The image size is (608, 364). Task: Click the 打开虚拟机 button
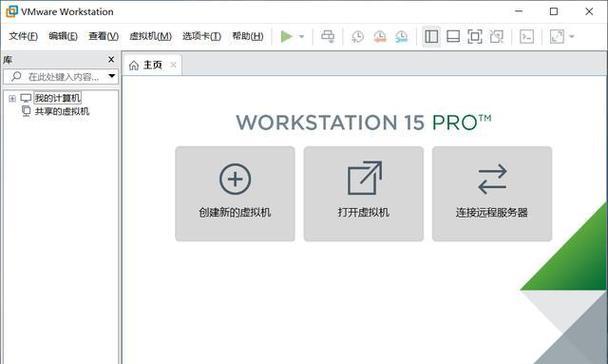point(363,194)
